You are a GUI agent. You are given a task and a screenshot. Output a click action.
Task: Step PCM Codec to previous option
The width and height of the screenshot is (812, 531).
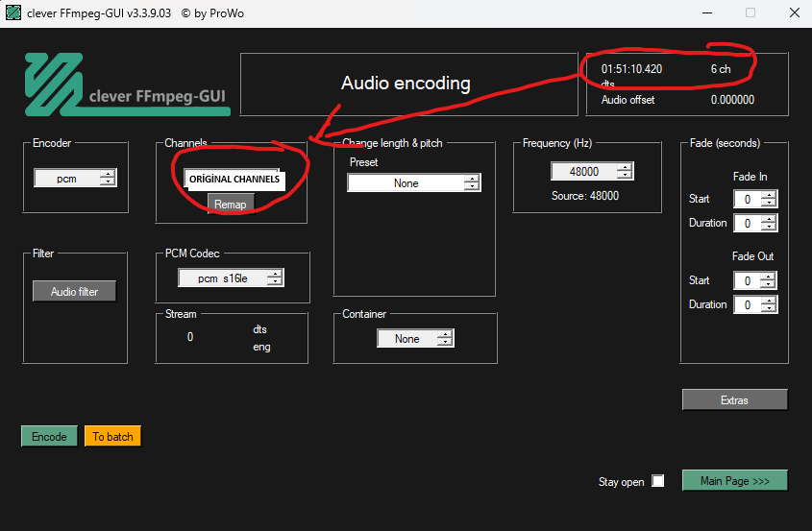click(x=276, y=274)
